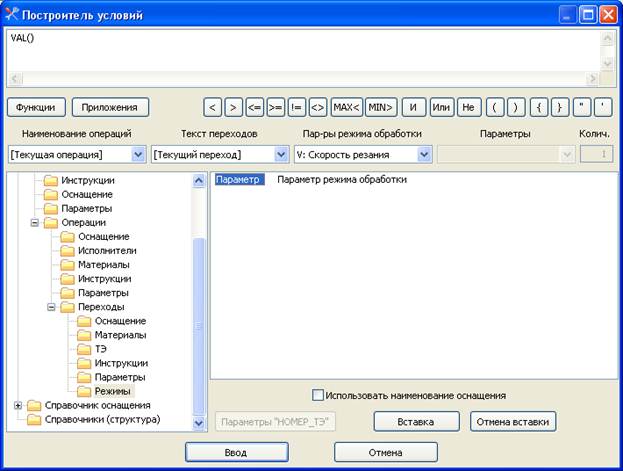Select the Справочник оснащения folder

[x=98, y=405]
